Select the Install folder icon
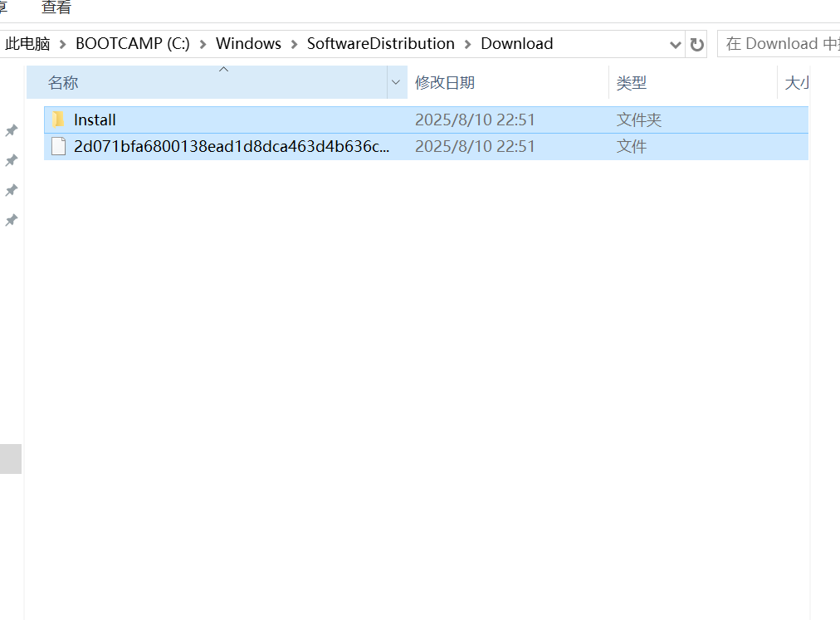The image size is (840, 620). click(58, 120)
